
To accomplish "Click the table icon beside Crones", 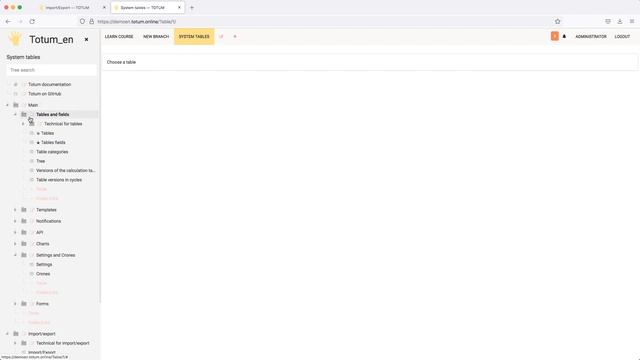I will coord(31,274).
